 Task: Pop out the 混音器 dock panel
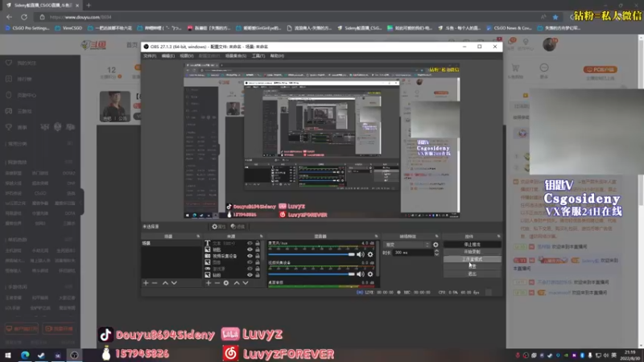(x=376, y=237)
